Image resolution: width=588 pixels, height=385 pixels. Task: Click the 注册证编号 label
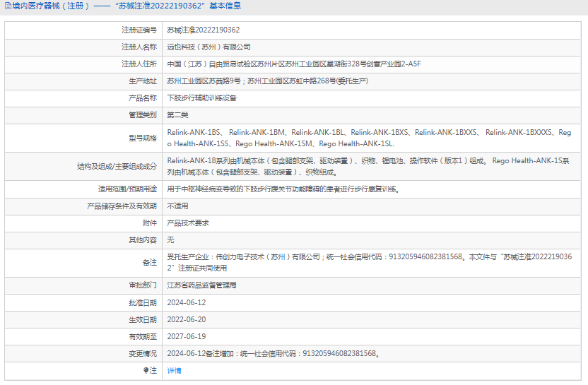[139, 30]
